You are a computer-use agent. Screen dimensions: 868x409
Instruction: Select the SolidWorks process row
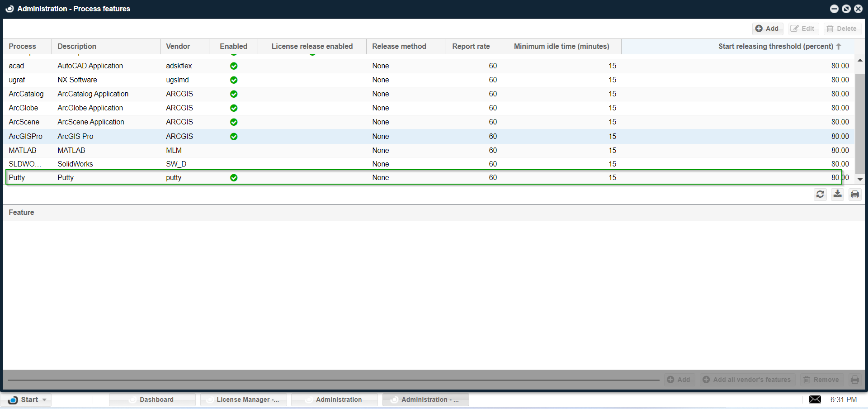(75, 164)
